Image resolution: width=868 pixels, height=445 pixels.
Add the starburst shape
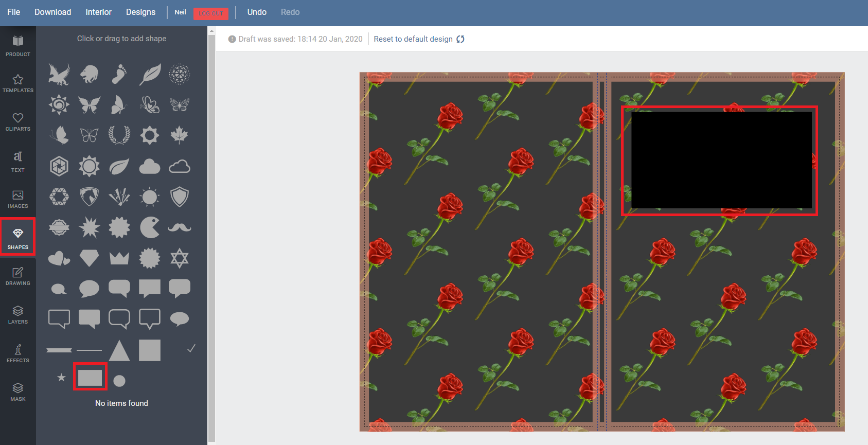89,227
